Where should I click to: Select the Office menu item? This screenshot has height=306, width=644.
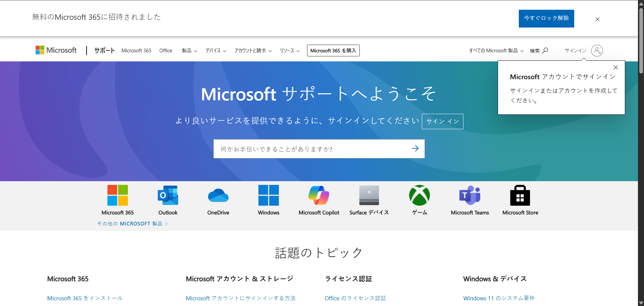[166, 51]
